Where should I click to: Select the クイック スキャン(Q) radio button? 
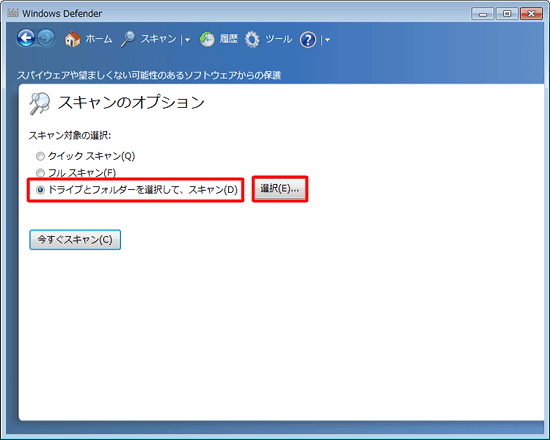[40, 156]
